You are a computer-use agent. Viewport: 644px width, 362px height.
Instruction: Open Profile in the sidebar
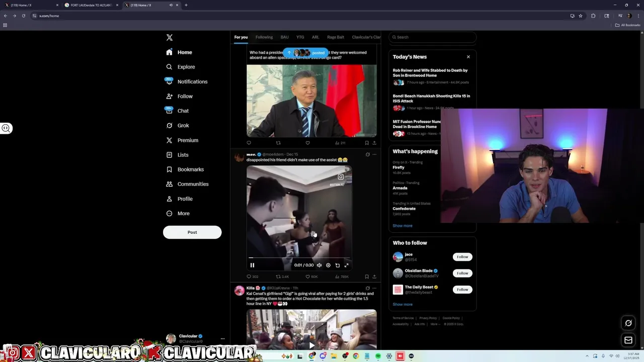180,199
